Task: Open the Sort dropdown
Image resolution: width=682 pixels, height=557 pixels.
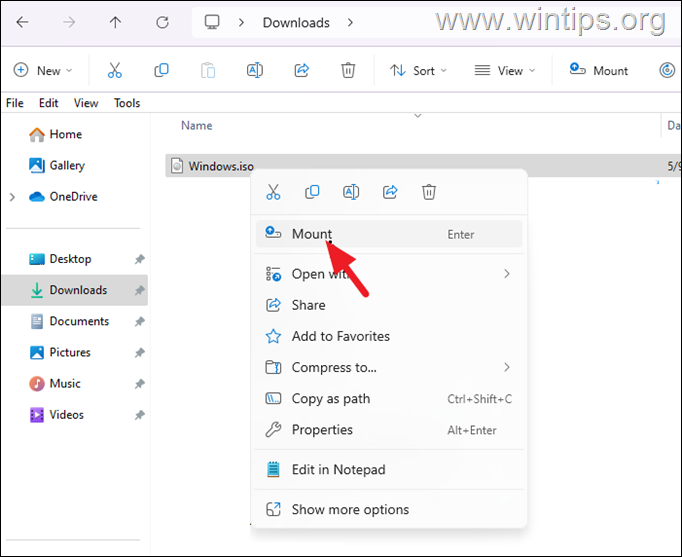Action: pos(418,70)
